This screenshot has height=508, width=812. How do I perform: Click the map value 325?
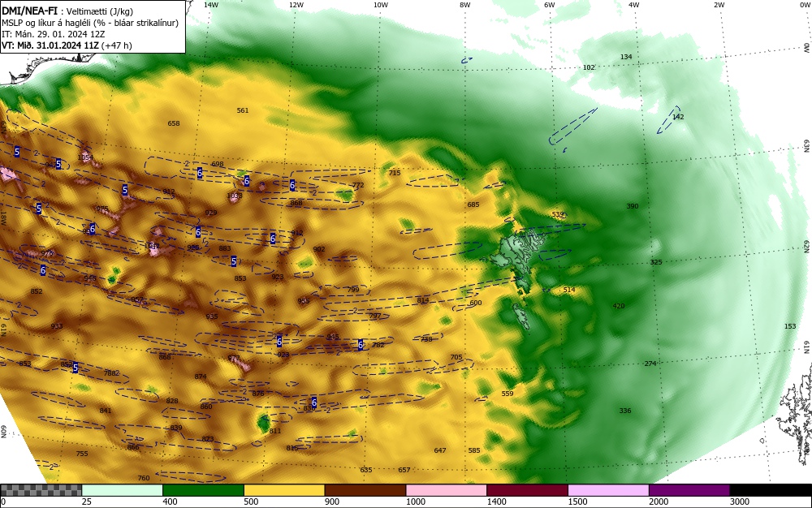click(655, 262)
